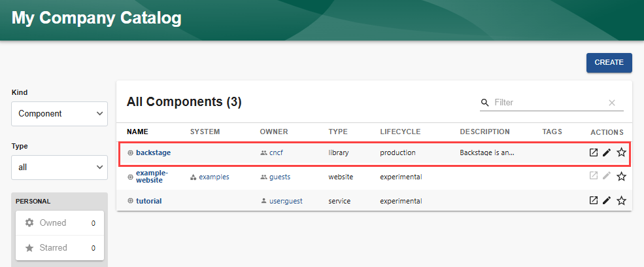Select the Owned personal filter
Image resolution: width=644 pixels, height=267 pixels.
coord(59,223)
